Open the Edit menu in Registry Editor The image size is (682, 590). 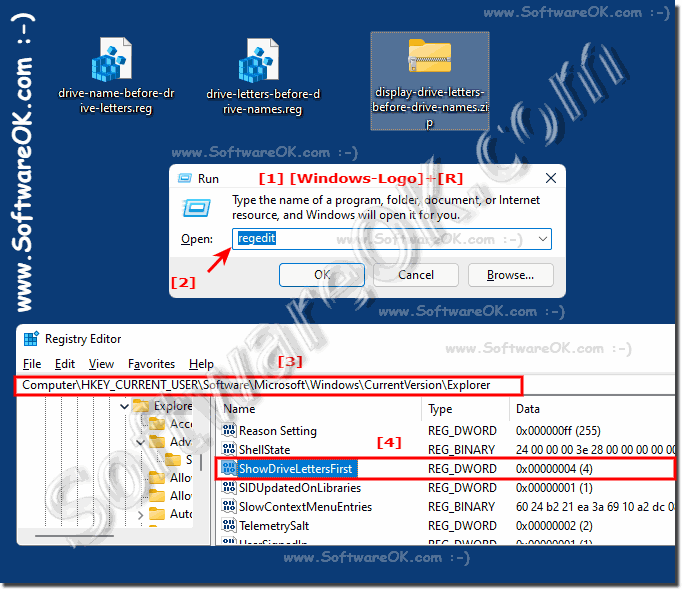click(65, 364)
